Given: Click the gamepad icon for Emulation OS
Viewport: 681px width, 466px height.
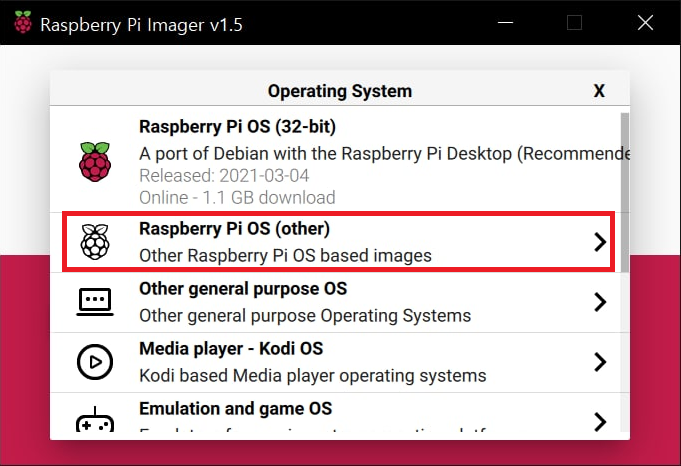Looking at the screenshot, I should (x=95, y=420).
